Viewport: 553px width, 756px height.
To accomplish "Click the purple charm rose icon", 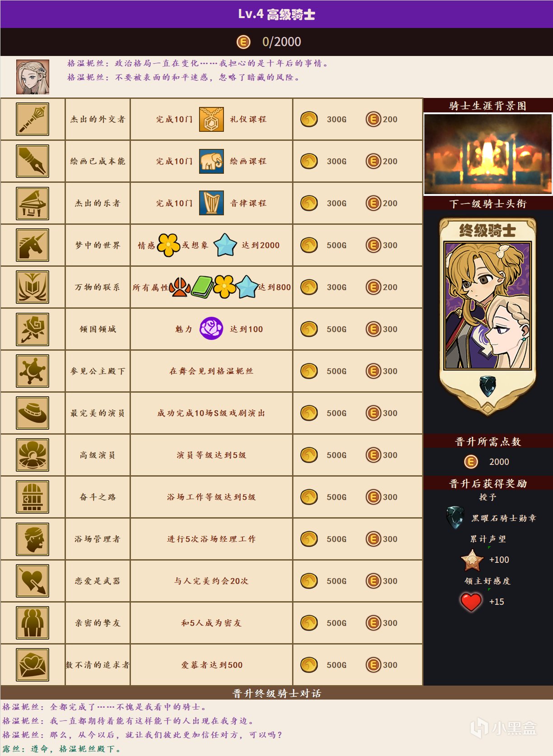I will tap(211, 329).
